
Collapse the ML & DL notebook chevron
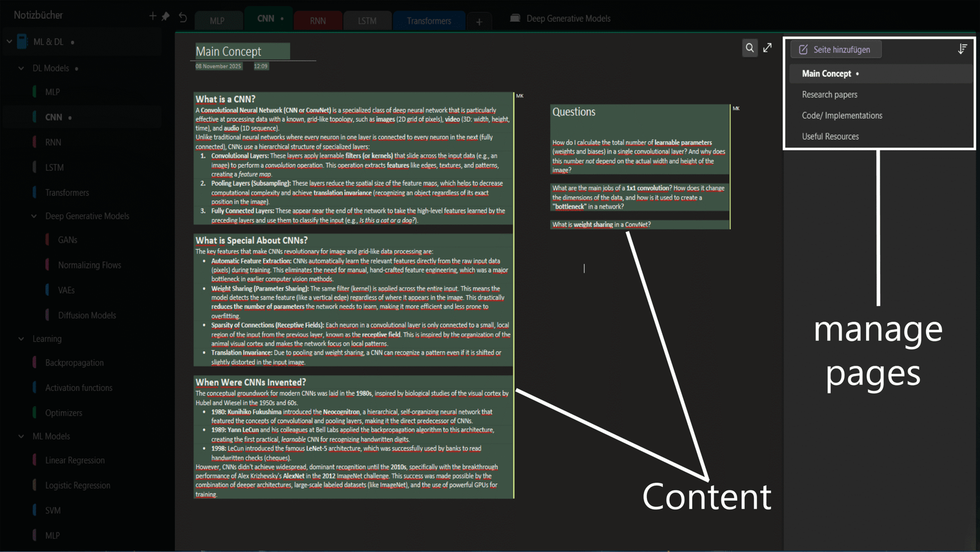click(x=9, y=42)
